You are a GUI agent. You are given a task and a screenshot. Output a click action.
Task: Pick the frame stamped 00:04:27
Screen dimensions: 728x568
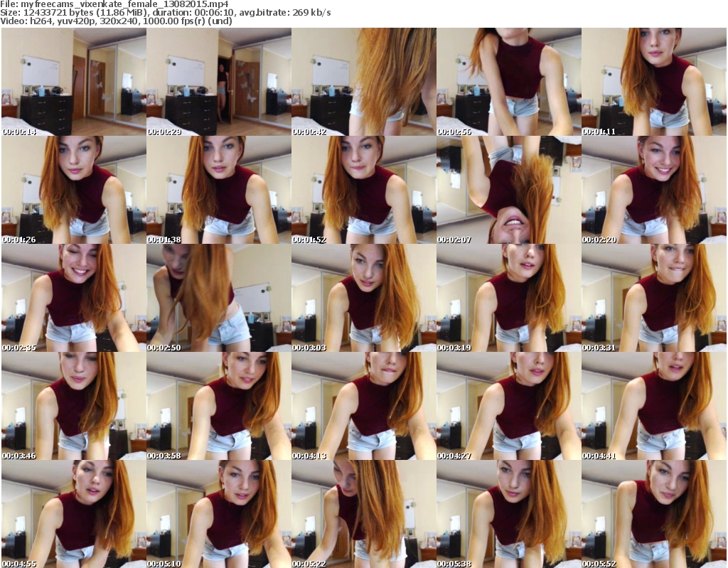click(509, 407)
